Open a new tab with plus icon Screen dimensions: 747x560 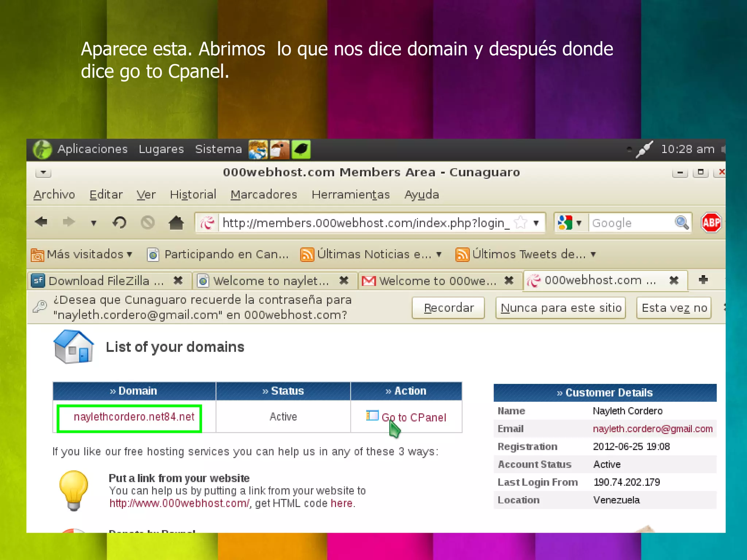point(703,280)
